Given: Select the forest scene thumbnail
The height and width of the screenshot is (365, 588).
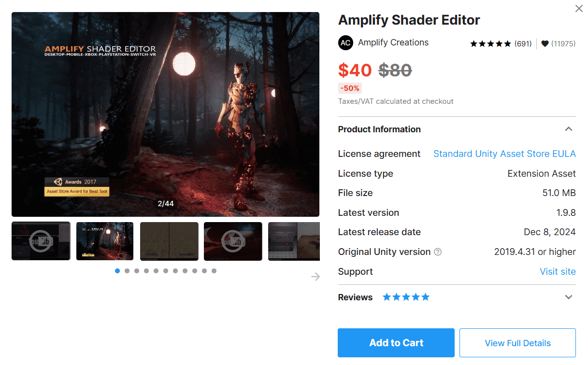Looking at the screenshot, I should point(105,241).
